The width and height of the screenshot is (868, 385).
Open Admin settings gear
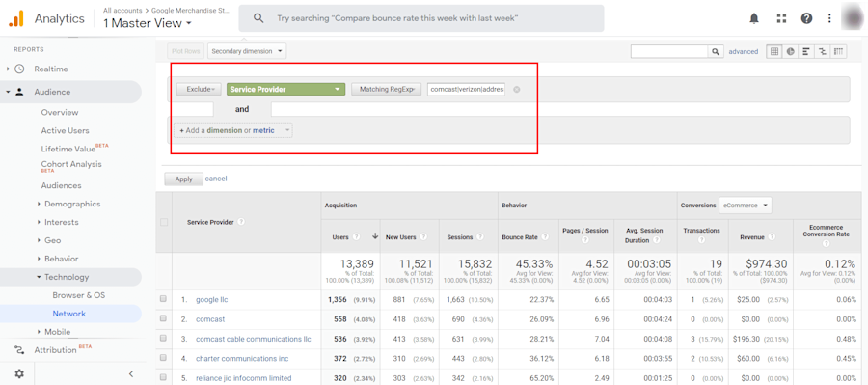click(x=19, y=374)
